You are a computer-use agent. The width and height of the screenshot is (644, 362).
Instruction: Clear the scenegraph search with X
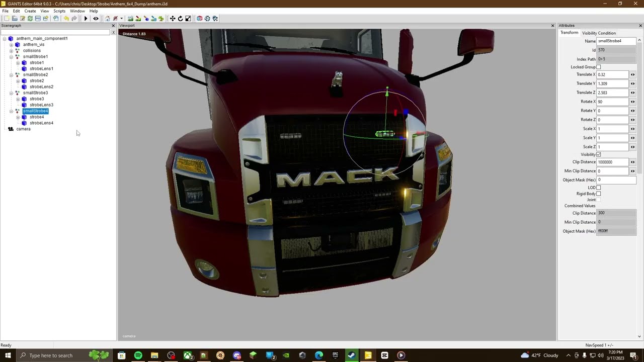pyautogui.click(x=113, y=33)
